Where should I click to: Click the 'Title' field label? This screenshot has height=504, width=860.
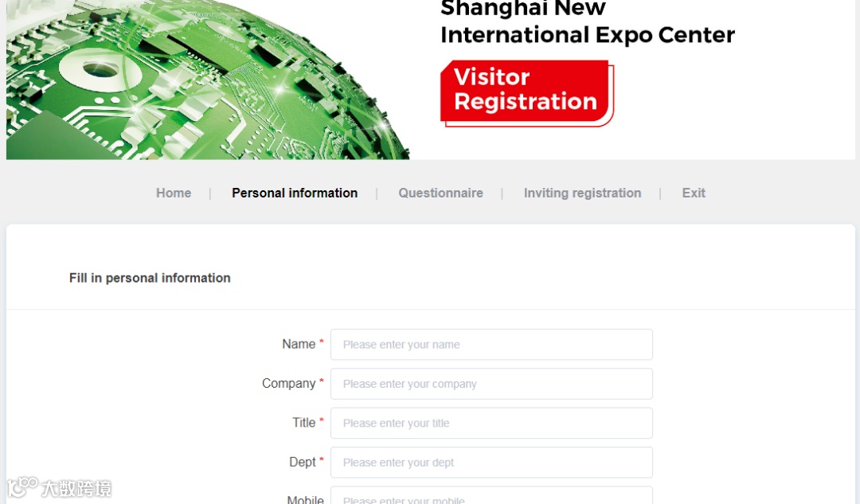303,423
